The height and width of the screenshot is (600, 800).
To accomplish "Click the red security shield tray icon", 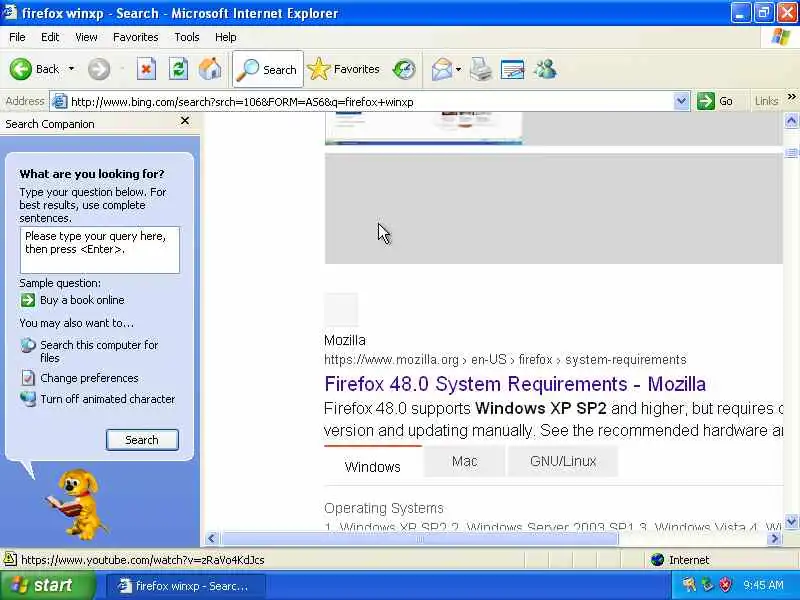I will [725, 585].
